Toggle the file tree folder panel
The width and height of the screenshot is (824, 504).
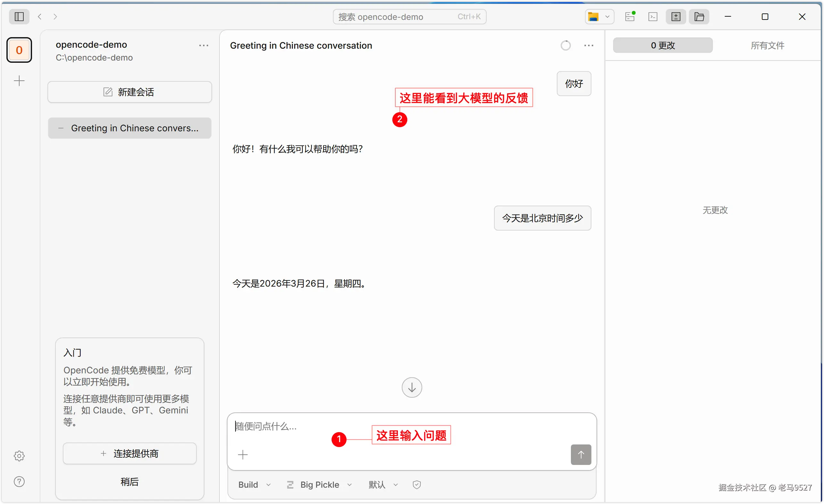click(x=699, y=16)
